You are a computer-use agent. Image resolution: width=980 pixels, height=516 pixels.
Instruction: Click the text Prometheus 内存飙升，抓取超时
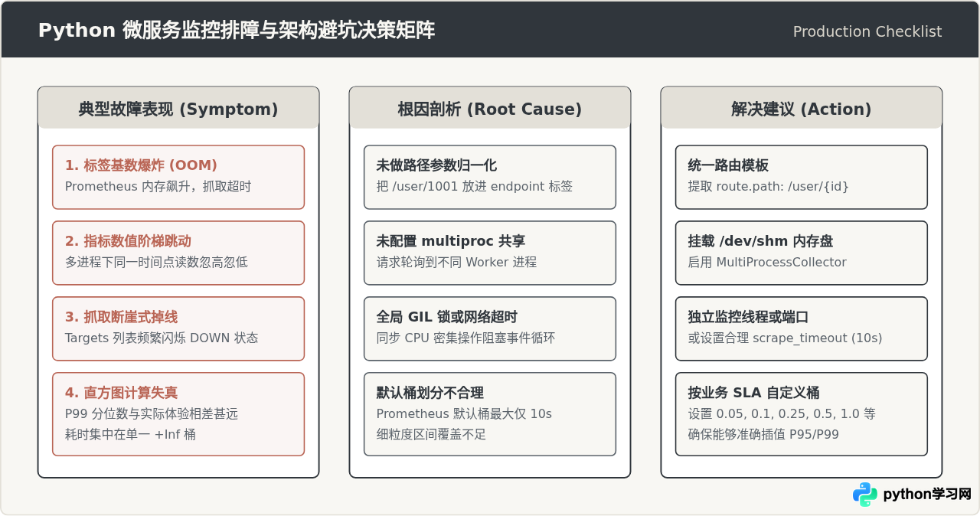pos(158,186)
